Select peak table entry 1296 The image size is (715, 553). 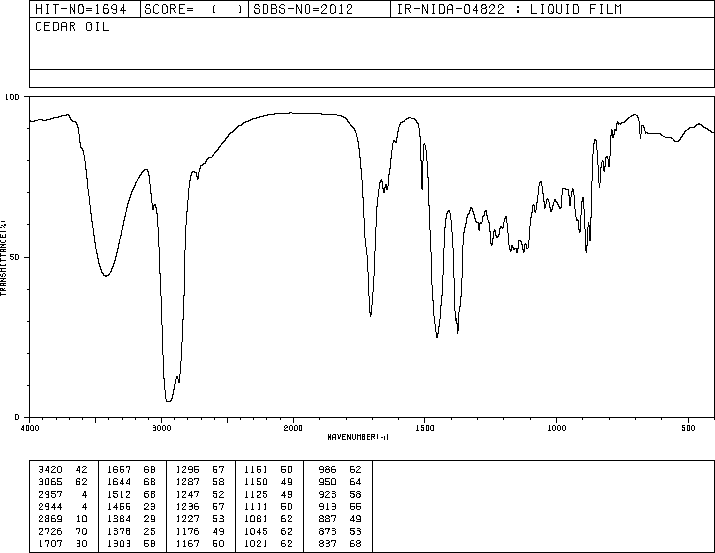tap(200, 470)
